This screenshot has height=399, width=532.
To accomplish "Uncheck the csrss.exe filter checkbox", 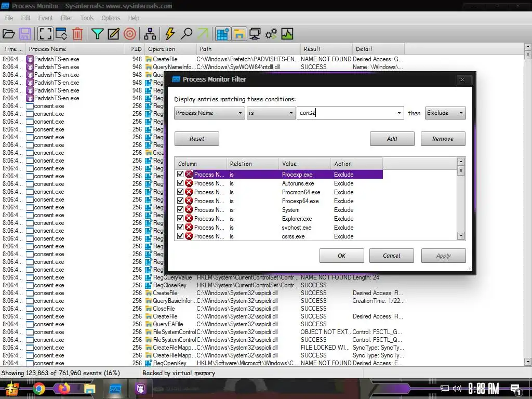I will 180,236.
